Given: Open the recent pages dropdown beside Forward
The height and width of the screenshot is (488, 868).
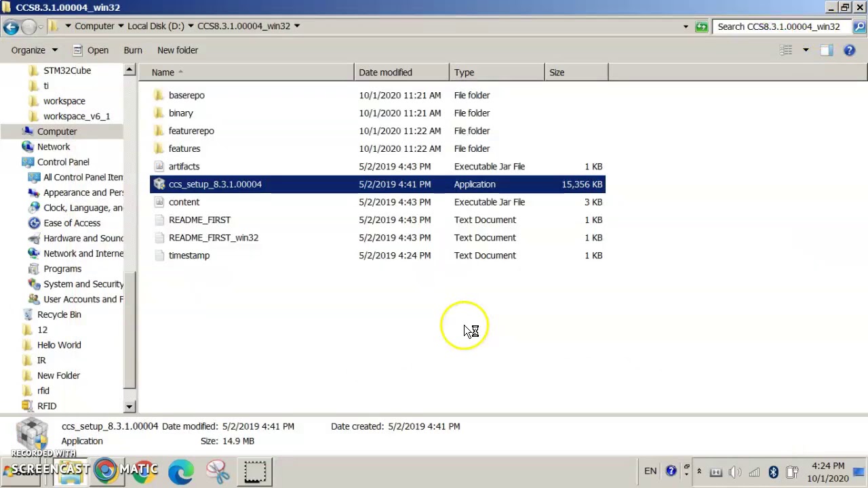Looking at the screenshot, I should (x=41, y=26).
